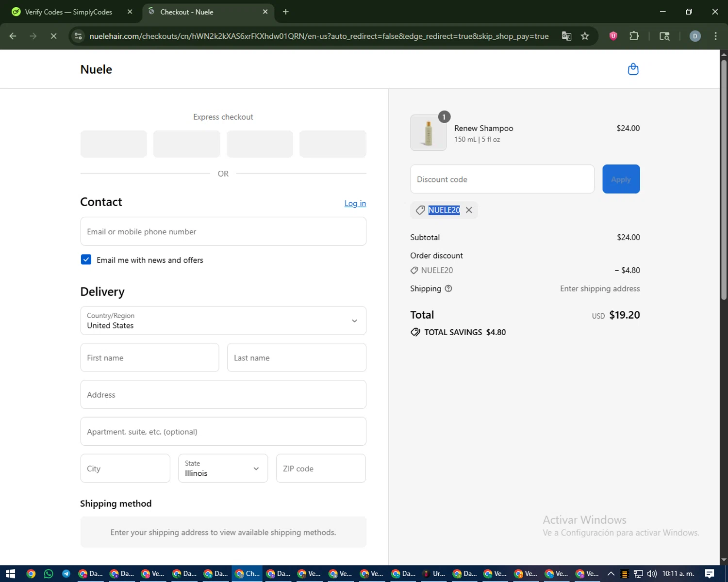Go forward in browser history

(33, 36)
